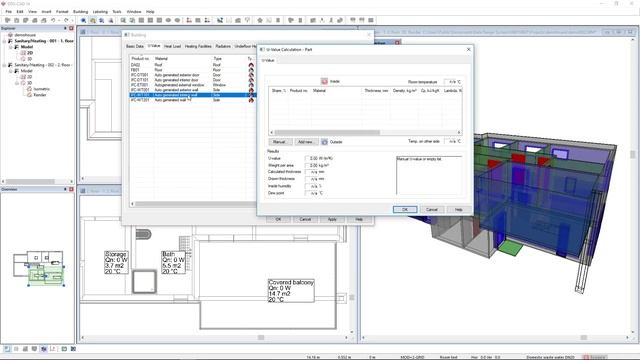Click the floor plan thumbnail in Overview panel
The height and width of the screenshot is (360, 640).
[x=39, y=268]
